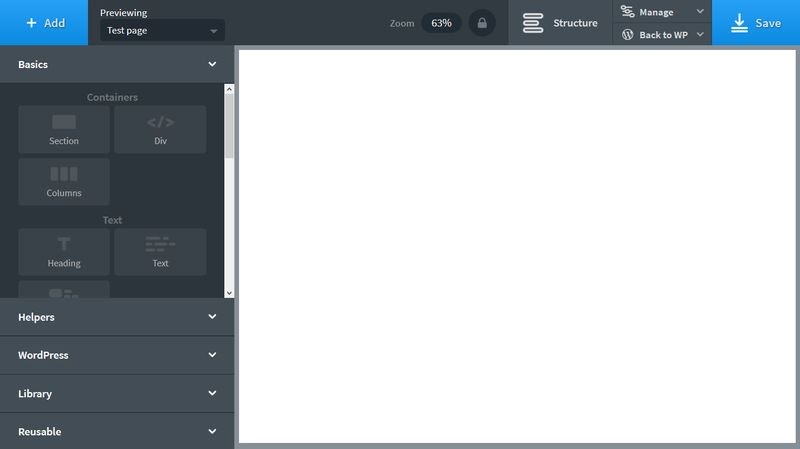The height and width of the screenshot is (449, 800).
Task: Add a Div element
Action: 160,130
